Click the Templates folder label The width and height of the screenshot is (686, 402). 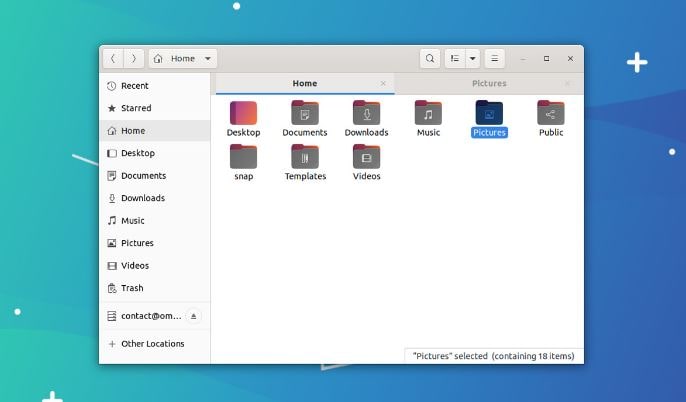click(305, 176)
